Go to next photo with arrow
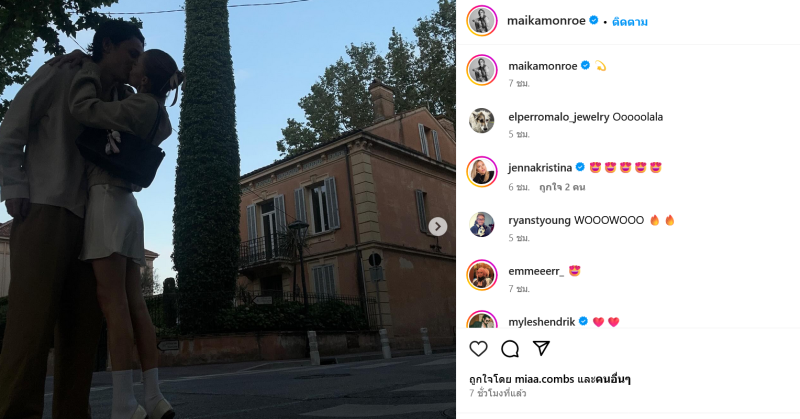 438,227
